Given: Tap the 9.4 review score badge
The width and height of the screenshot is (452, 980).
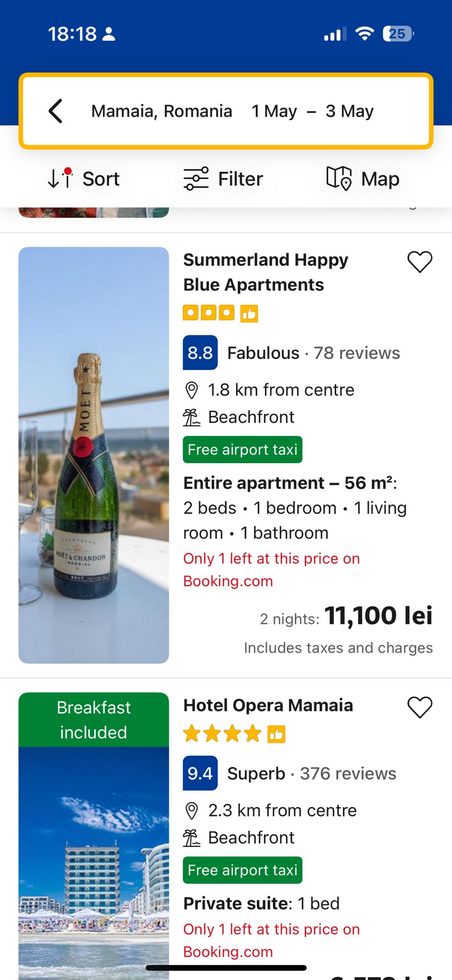Looking at the screenshot, I should click(200, 773).
